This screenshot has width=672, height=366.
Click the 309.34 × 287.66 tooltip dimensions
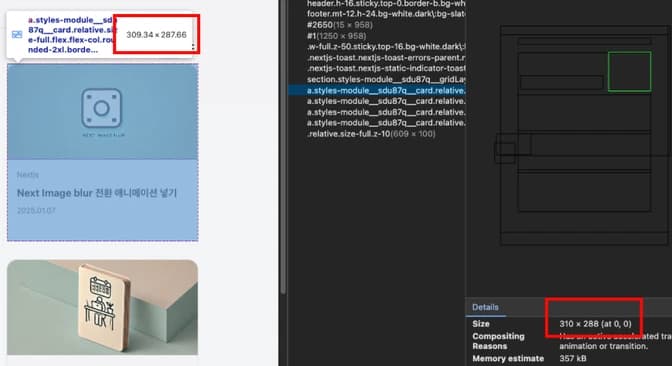pos(156,35)
